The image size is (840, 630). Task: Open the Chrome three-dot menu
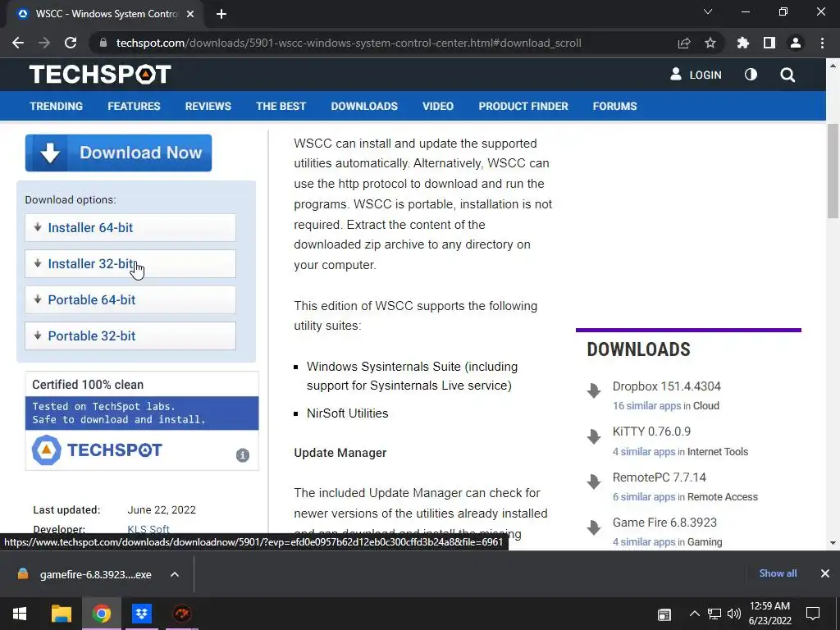click(822, 43)
